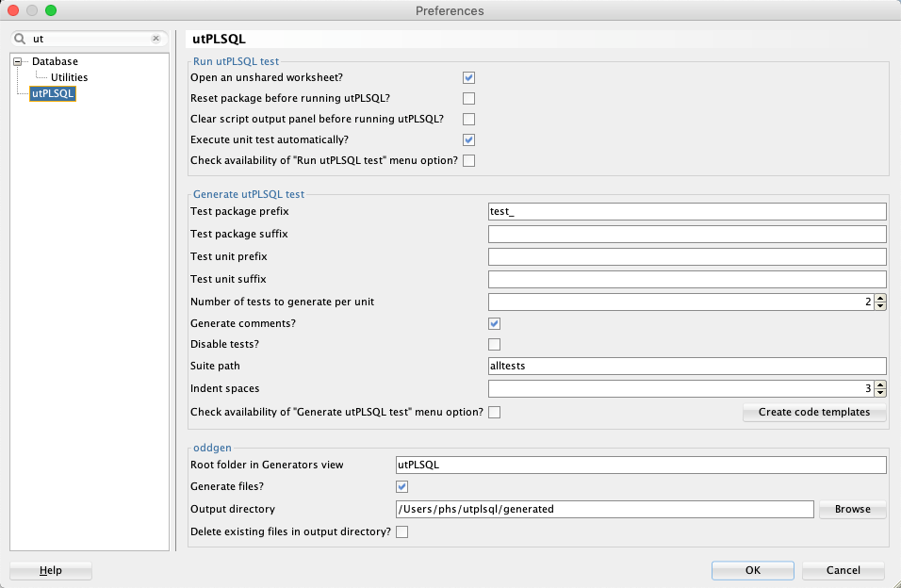Browse for the output directory
The width and height of the screenshot is (901, 588).
click(852, 509)
